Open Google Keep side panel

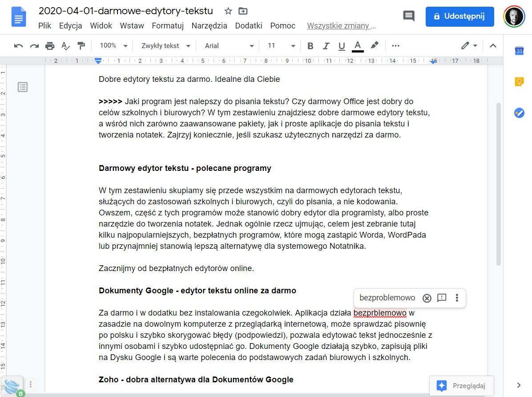pos(519,81)
